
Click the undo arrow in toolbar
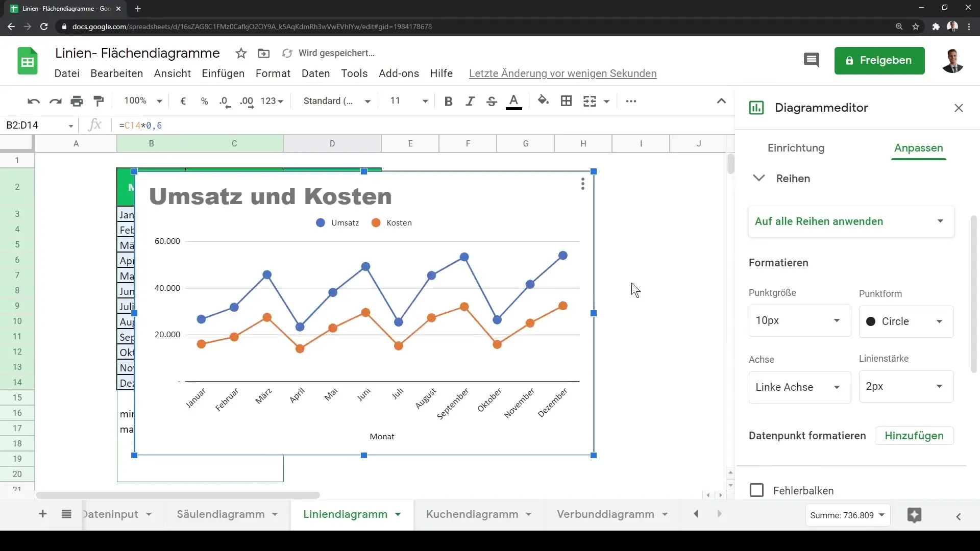click(x=34, y=101)
